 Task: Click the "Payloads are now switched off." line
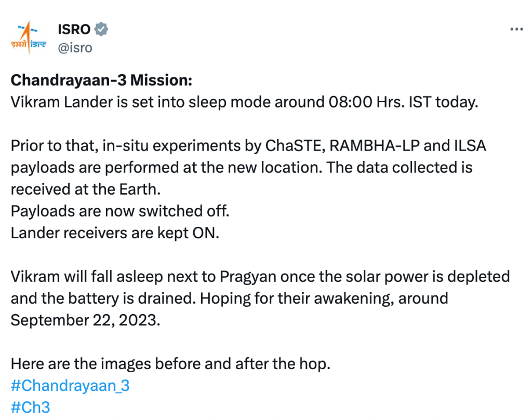(120, 211)
